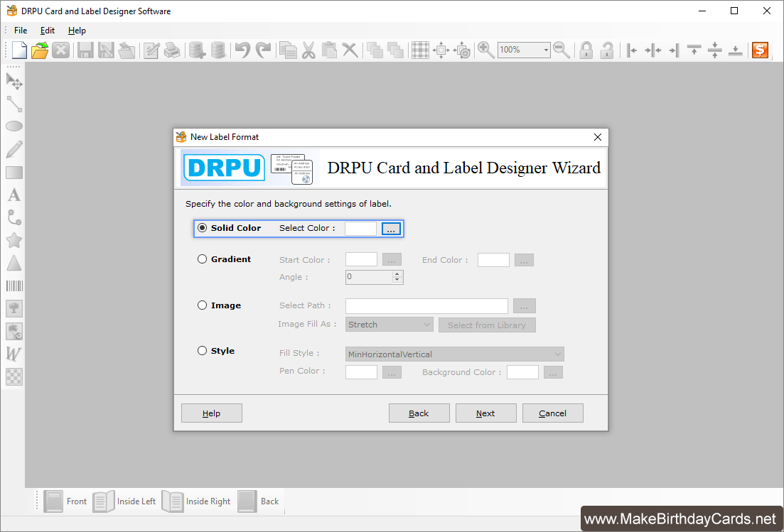Click the gradient End Color swatch
Screen dimensions: 784x532
493,260
